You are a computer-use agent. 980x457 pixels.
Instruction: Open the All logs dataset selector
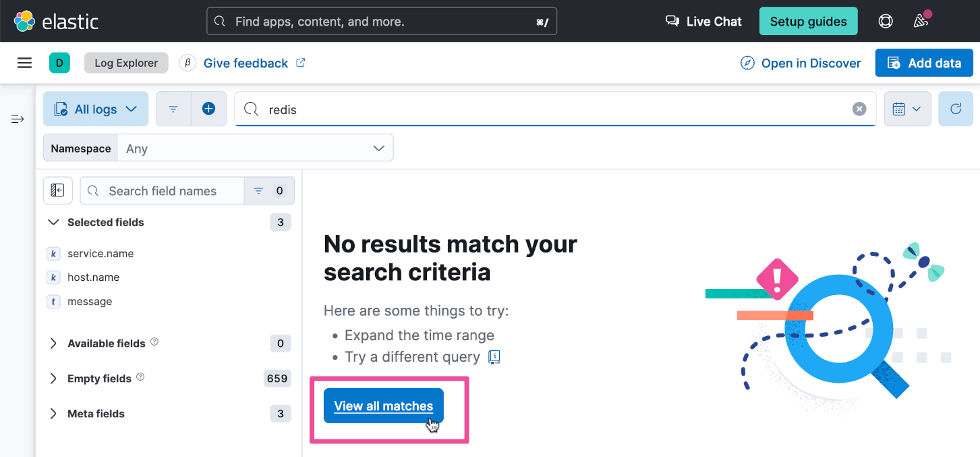[x=96, y=109]
